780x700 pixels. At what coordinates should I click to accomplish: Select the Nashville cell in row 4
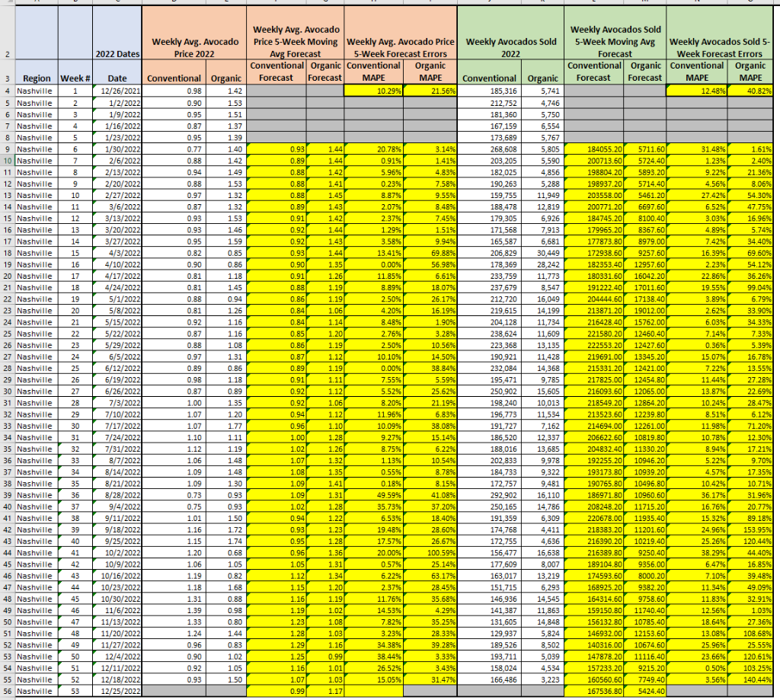(x=37, y=91)
